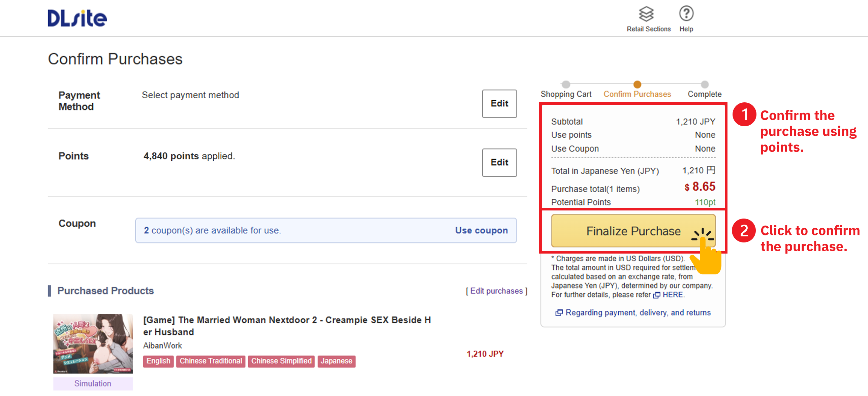Edit the applied Points

click(x=499, y=163)
